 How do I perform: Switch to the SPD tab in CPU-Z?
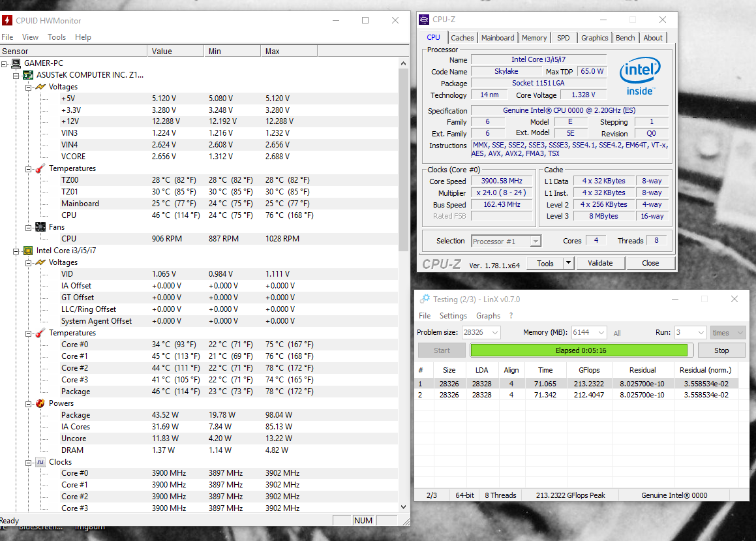563,38
